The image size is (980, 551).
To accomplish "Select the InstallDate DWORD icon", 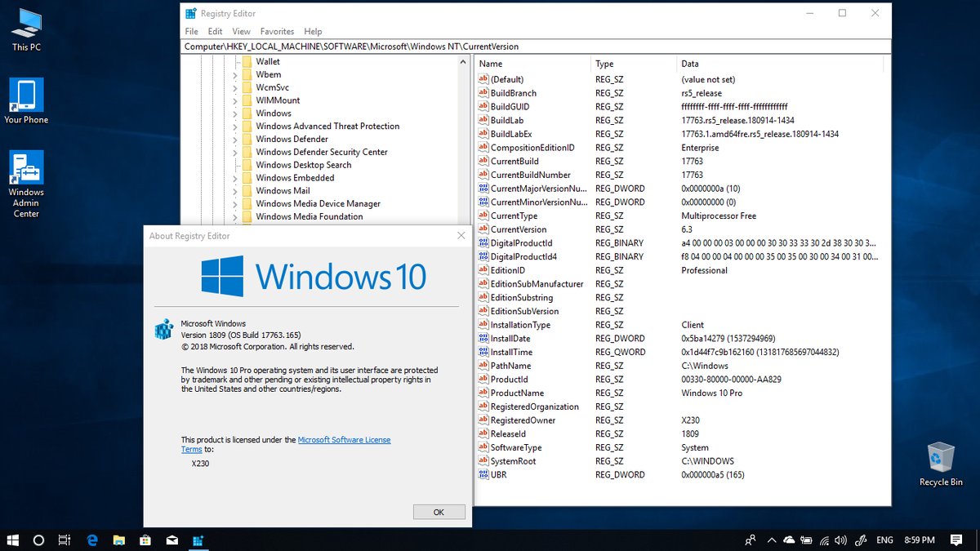I will click(x=483, y=339).
